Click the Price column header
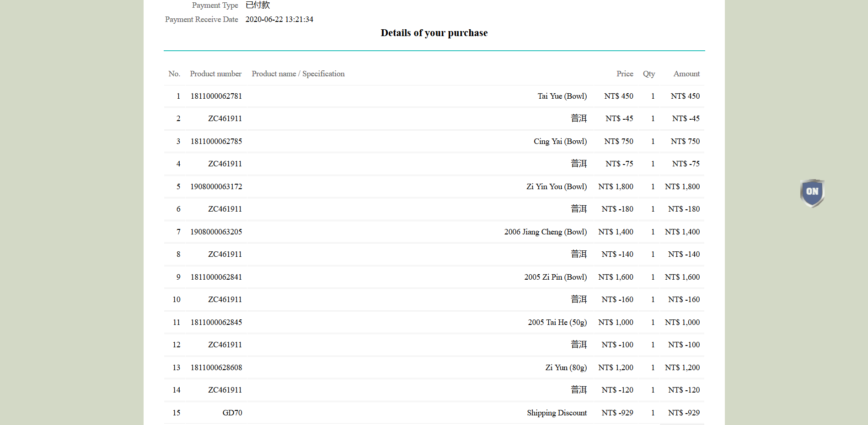 pyautogui.click(x=624, y=74)
